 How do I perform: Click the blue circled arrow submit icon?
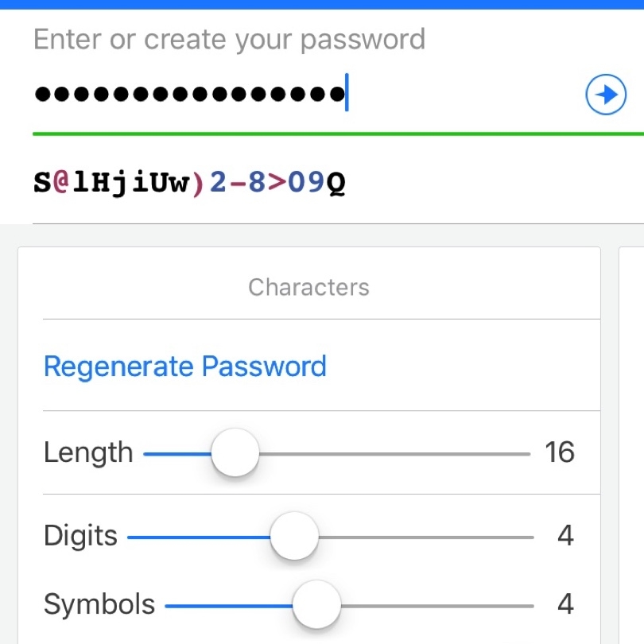(605, 95)
